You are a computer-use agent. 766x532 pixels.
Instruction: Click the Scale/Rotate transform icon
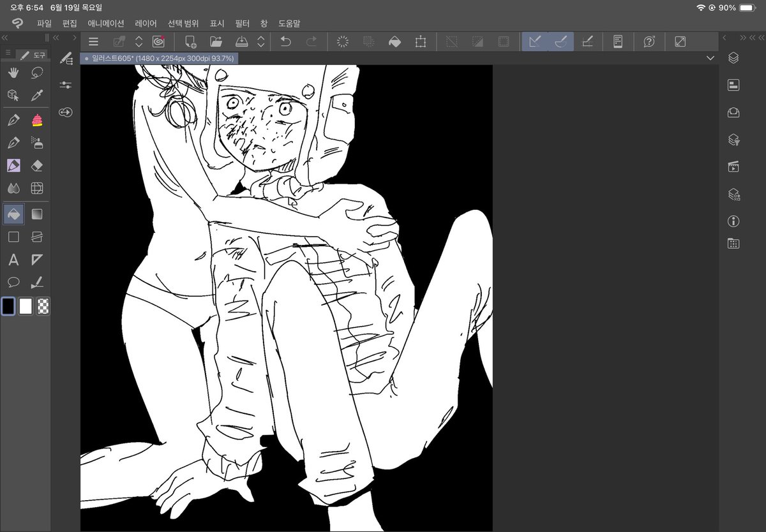(421, 42)
